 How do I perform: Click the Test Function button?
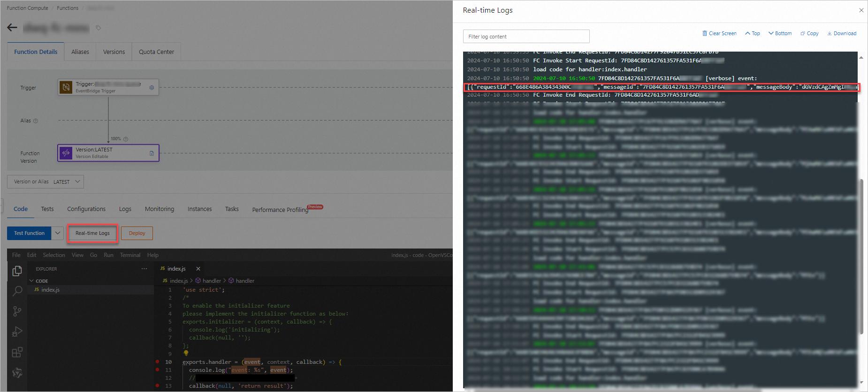tap(29, 233)
